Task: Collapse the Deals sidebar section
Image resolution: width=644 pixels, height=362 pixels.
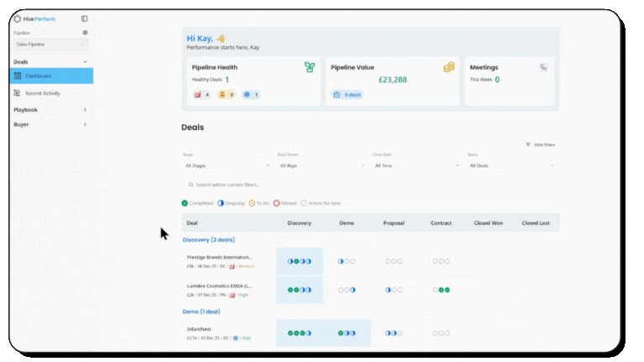Action: (85, 62)
